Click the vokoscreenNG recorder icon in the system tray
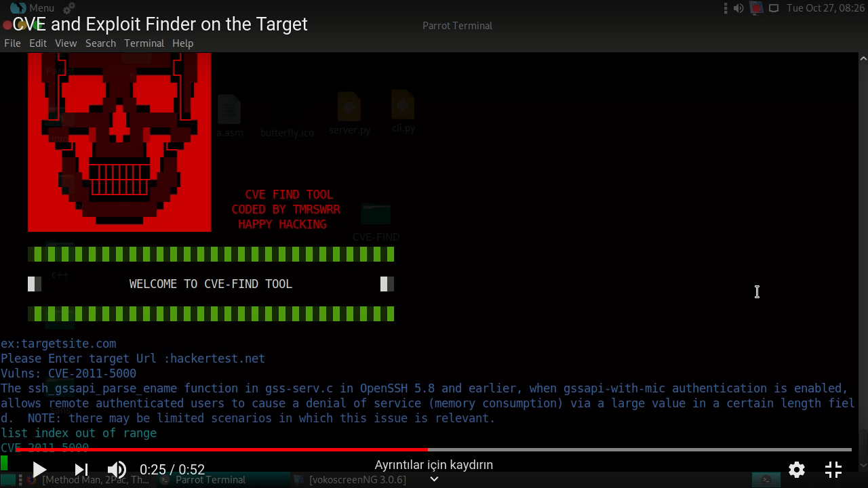Viewport: 868px width, 488px height. pyautogui.click(x=756, y=7)
